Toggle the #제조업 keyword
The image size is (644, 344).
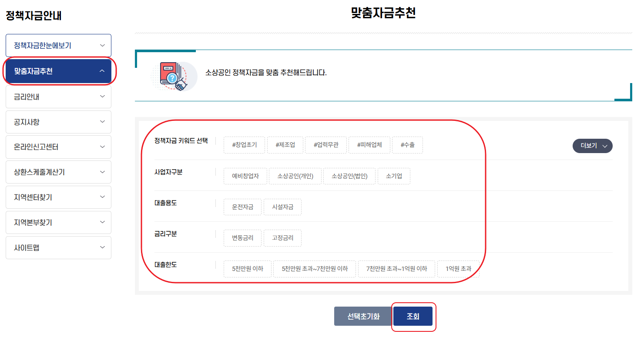[x=285, y=145]
